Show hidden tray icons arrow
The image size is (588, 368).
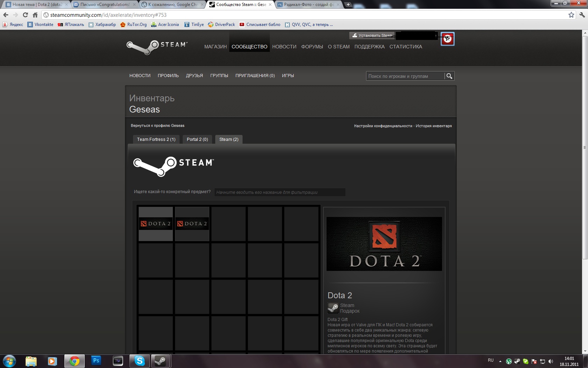coord(500,361)
